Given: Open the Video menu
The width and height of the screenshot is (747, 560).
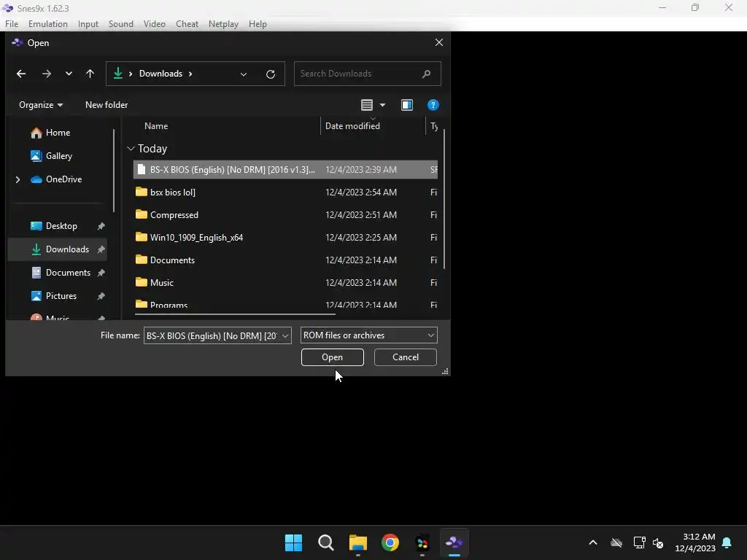Looking at the screenshot, I should click(x=155, y=24).
